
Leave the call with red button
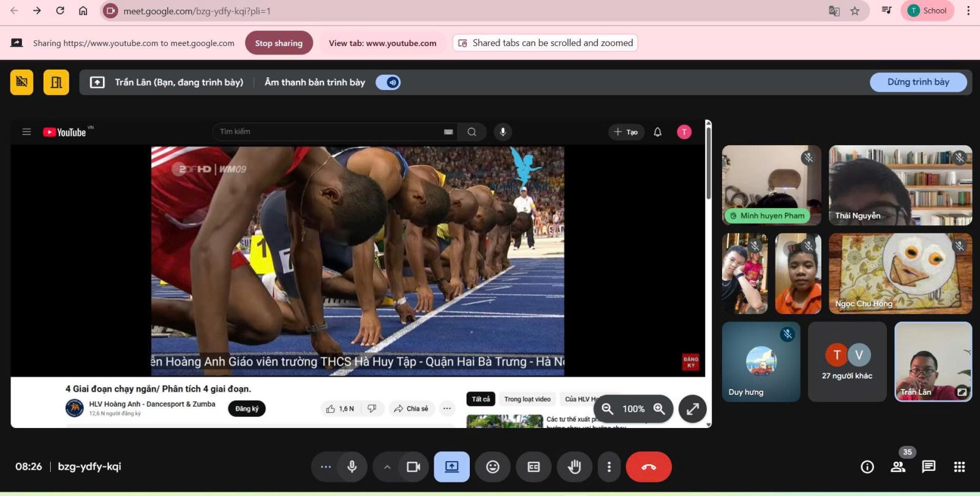pyautogui.click(x=649, y=467)
